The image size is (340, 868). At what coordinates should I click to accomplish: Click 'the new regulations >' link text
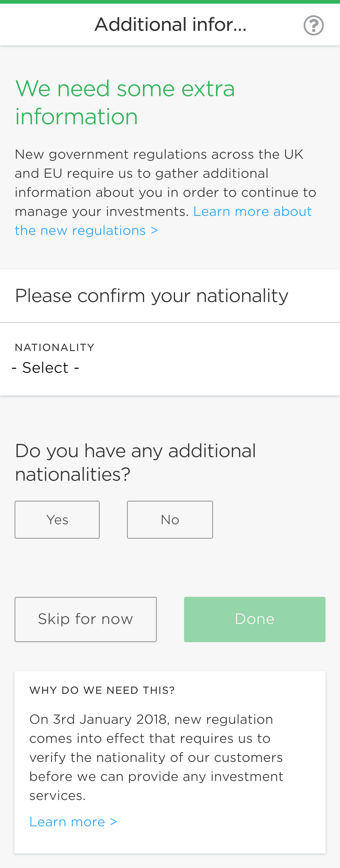[x=86, y=231]
